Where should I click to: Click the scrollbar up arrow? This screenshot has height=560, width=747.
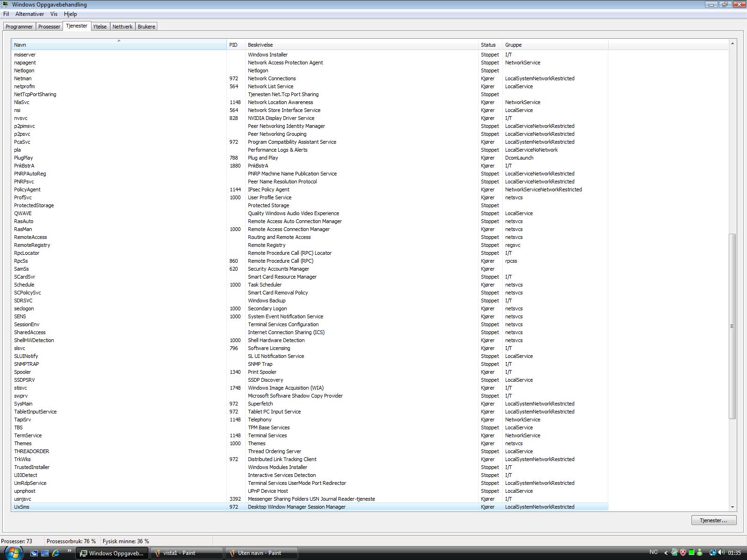732,43
